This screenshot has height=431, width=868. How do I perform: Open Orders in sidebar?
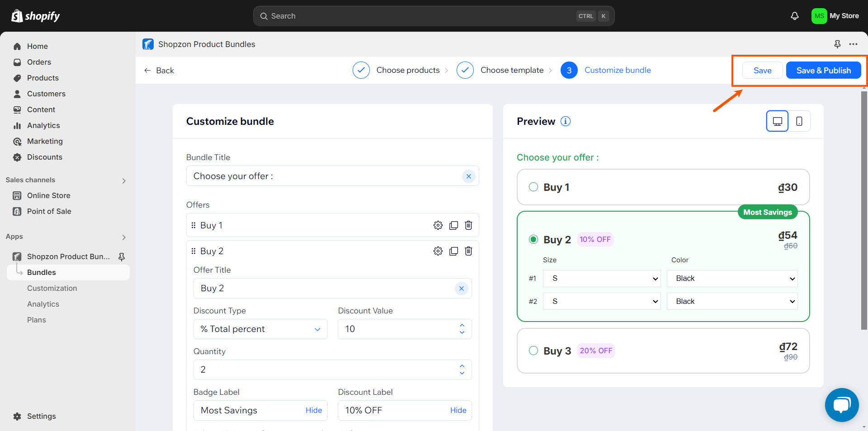pyautogui.click(x=39, y=62)
